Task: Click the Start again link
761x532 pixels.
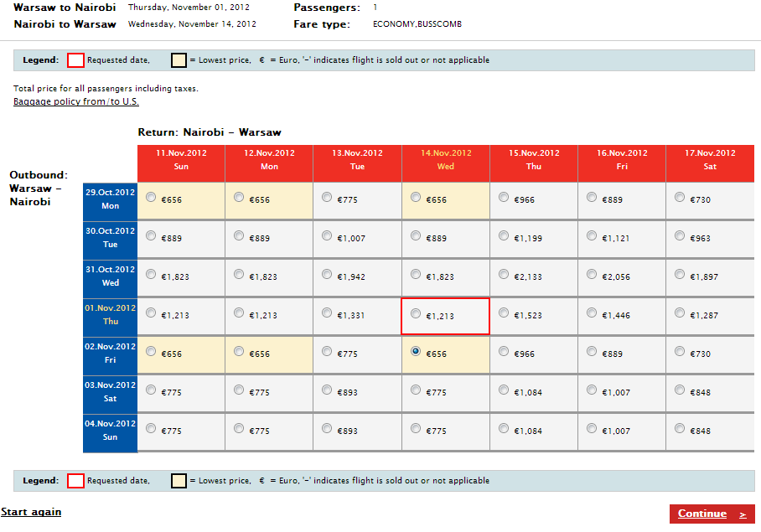Action: [x=31, y=512]
